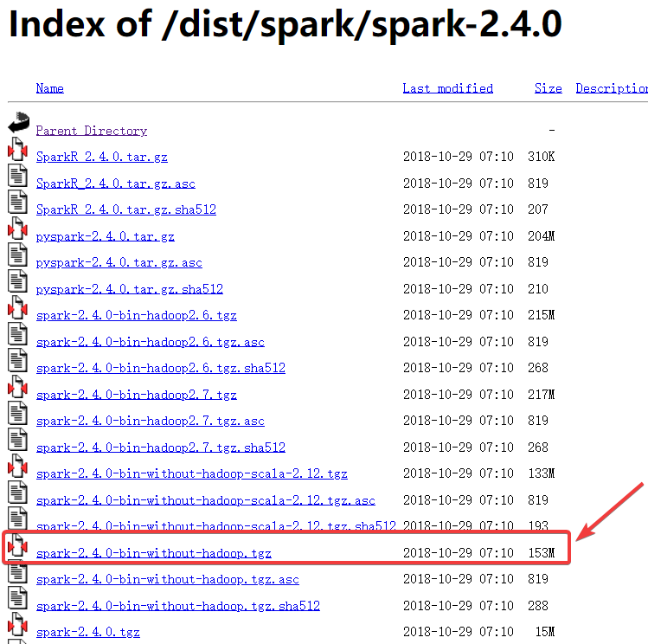This screenshot has width=648, height=644.
Task: Download spark-2.4.0-bin-hadoop2.6.tgz
Action: (137, 315)
